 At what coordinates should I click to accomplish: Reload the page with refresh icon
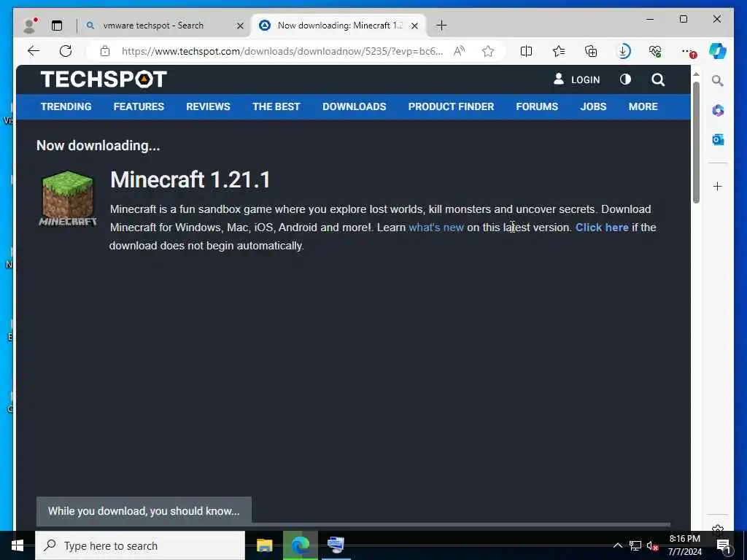[x=66, y=51]
